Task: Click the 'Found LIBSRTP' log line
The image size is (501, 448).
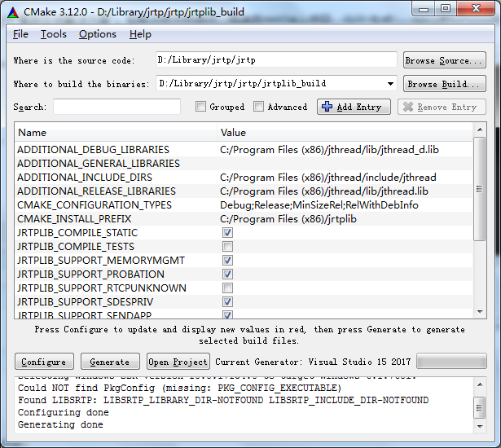Action: [223, 400]
